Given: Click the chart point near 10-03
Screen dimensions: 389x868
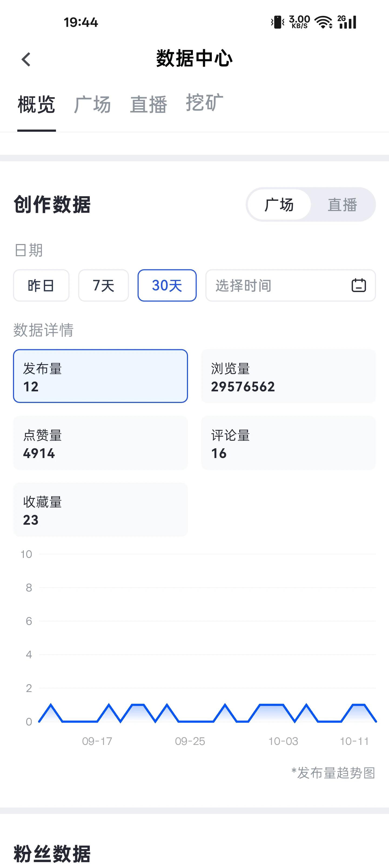Looking at the screenshot, I should coord(283,705).
